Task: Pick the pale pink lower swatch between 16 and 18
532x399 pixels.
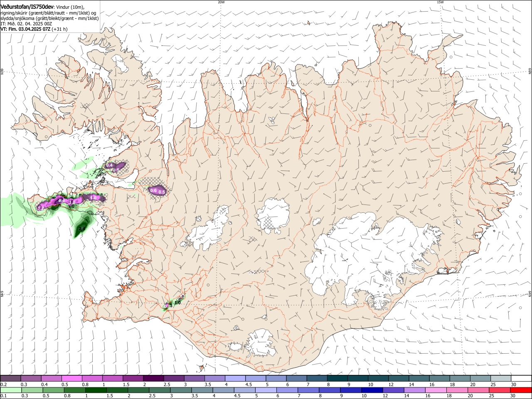Action: click(x=436, y=390)
